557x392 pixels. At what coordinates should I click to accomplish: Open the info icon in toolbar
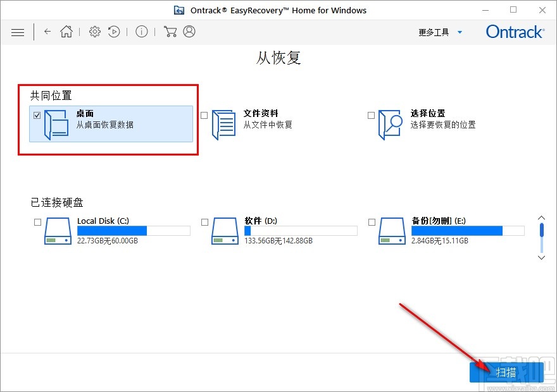[142, 32]
